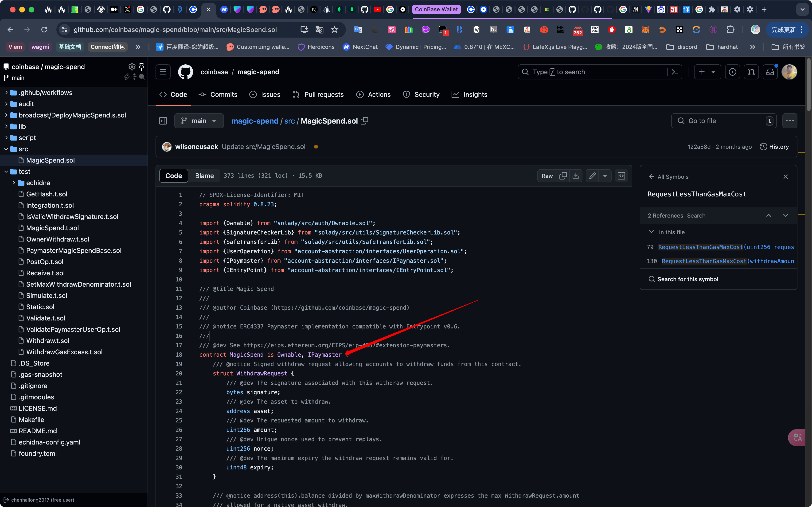812x507 pixels.
Task: Expand the .github/workflows folder
Action: (x=6, y=93)
